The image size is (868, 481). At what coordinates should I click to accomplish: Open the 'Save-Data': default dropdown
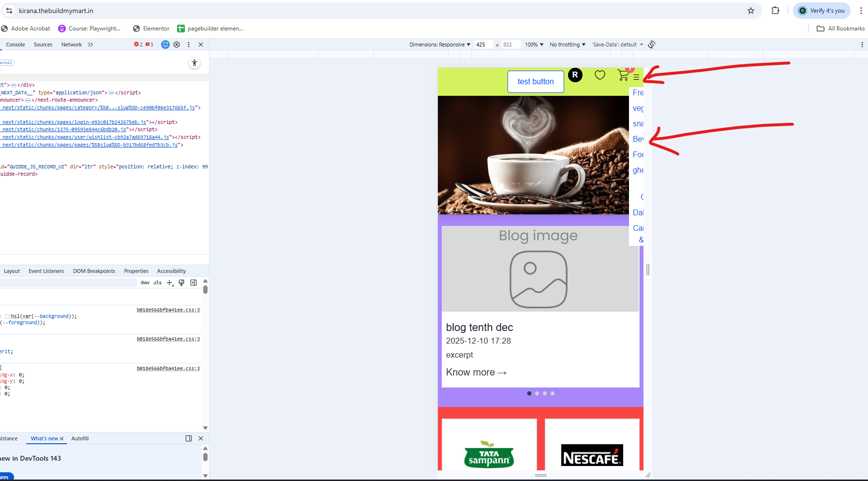[618, 45]
